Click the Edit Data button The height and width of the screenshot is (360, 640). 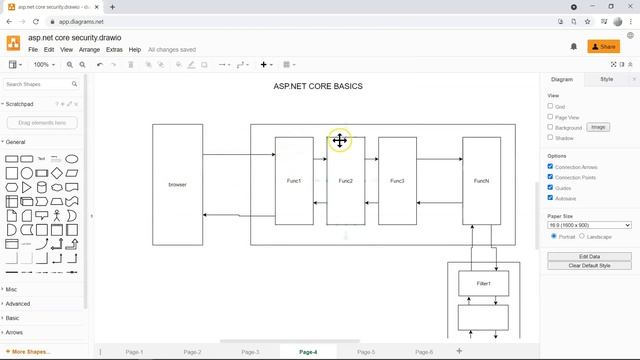[589, 256]
